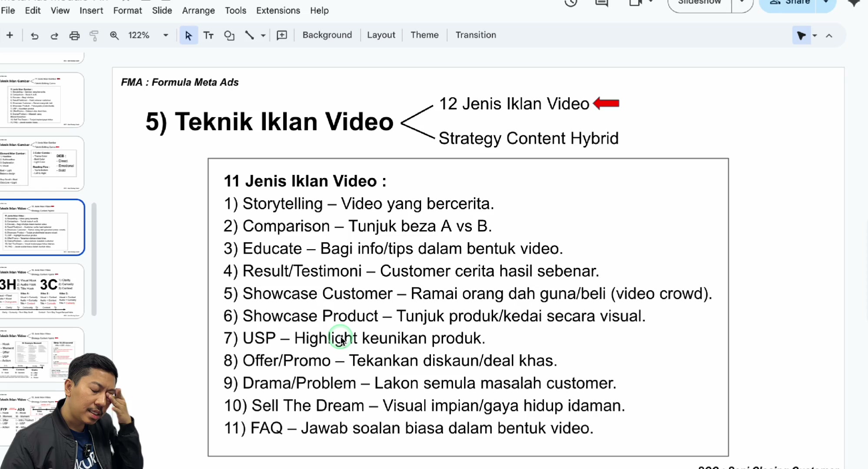Click the filmstrip vertical scrollbar

(x=94, y=259)
